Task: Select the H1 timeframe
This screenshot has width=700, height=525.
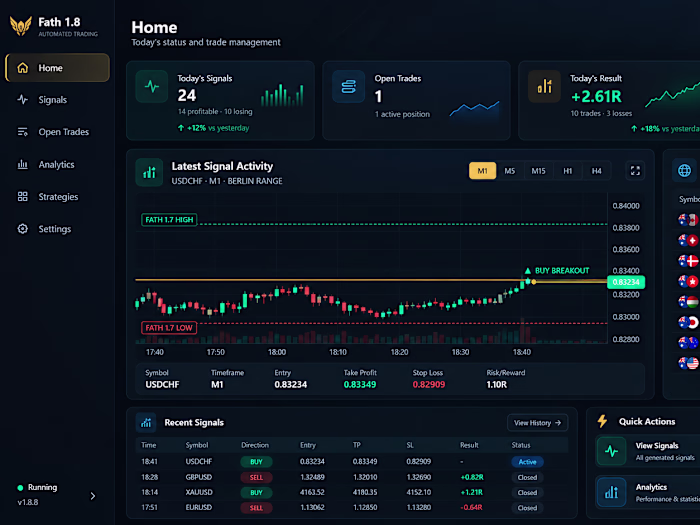Action: (567, 171)
